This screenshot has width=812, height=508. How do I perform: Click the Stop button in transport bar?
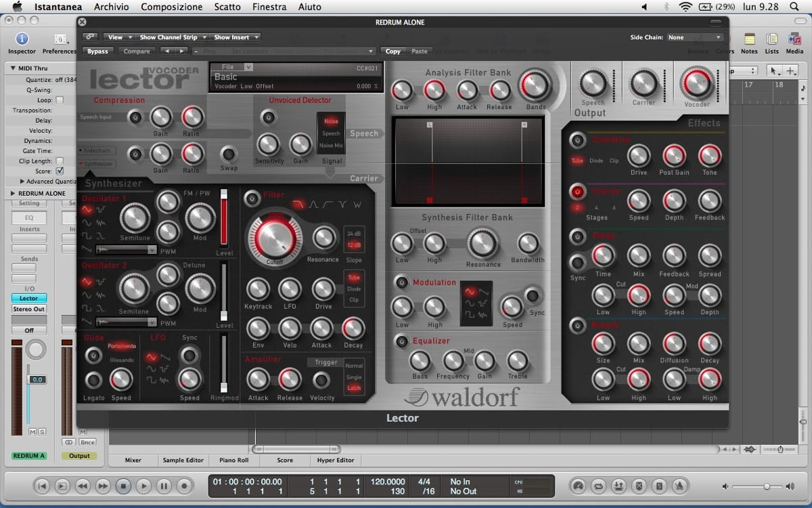(x=123, y=486)
